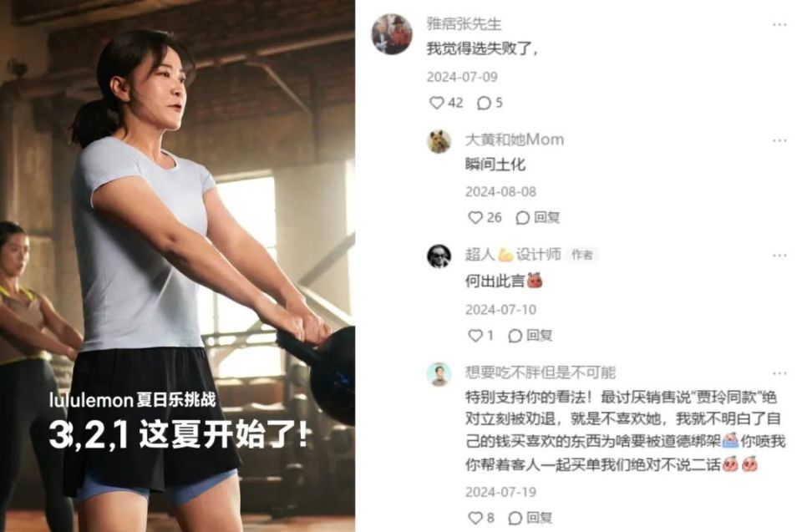Open replies on the 雅痞张先生 comment
Image resolution: width=802 pixels, height=532 pixels.
[x=490, y=103]
